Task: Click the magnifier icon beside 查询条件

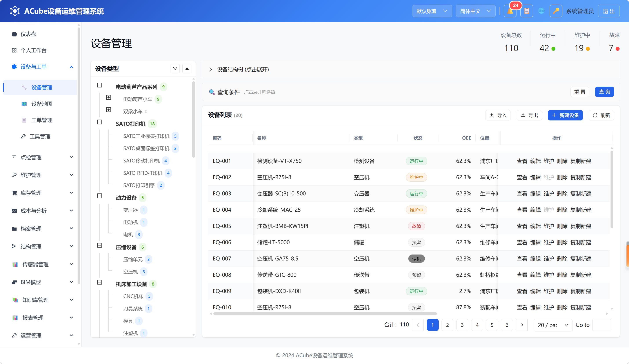Action: click(212, 92)
